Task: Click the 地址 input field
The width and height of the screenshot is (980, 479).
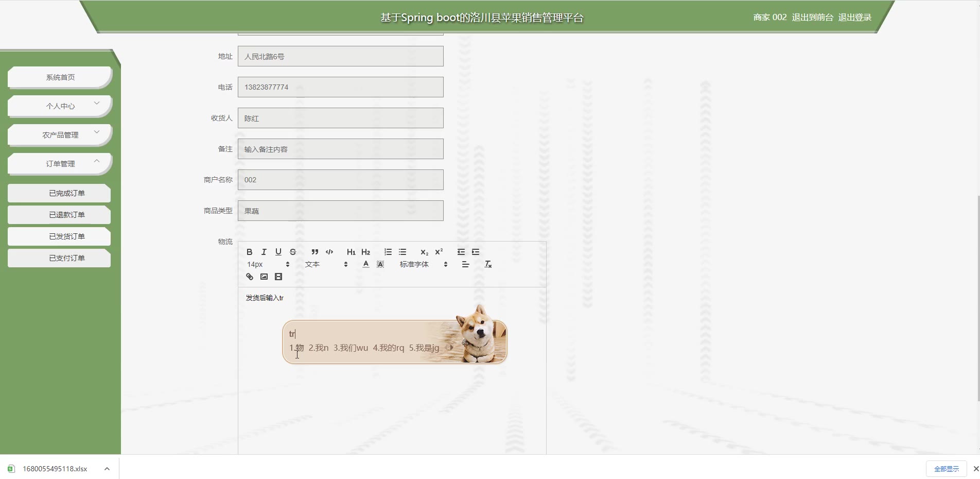Action: point(341,56)
